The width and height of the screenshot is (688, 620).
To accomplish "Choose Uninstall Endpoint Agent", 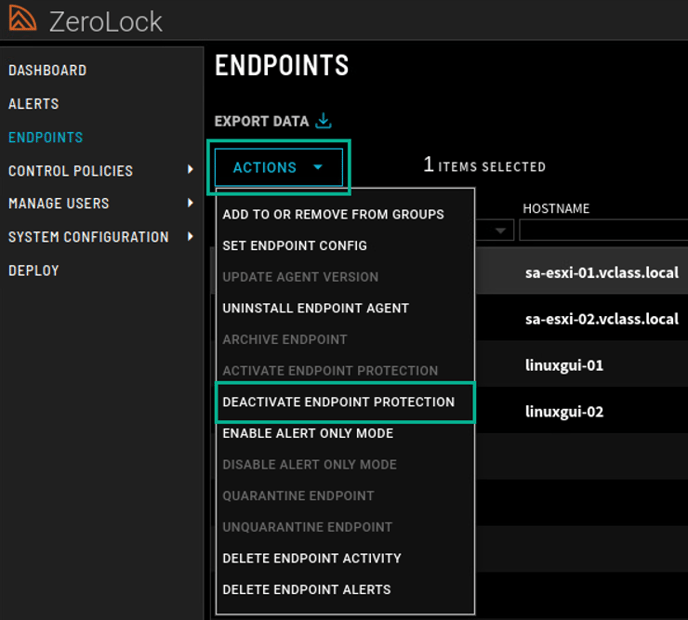I will [x=315, y=308].
